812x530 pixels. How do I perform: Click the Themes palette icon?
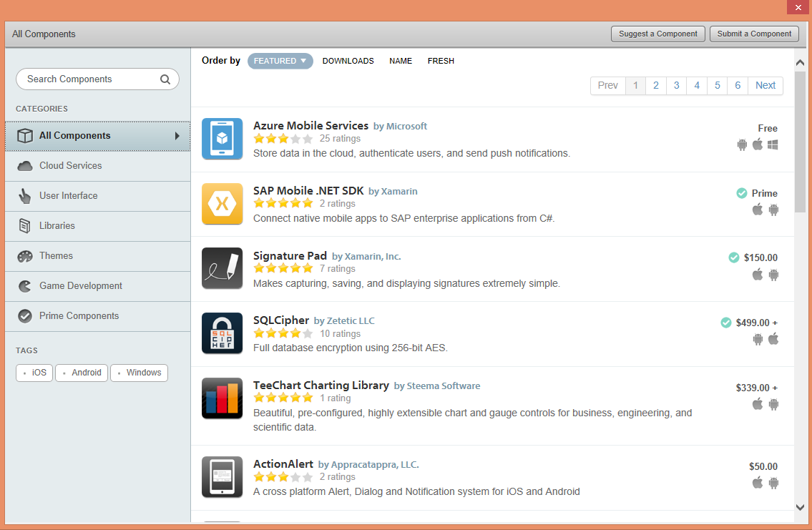[25, 255]
